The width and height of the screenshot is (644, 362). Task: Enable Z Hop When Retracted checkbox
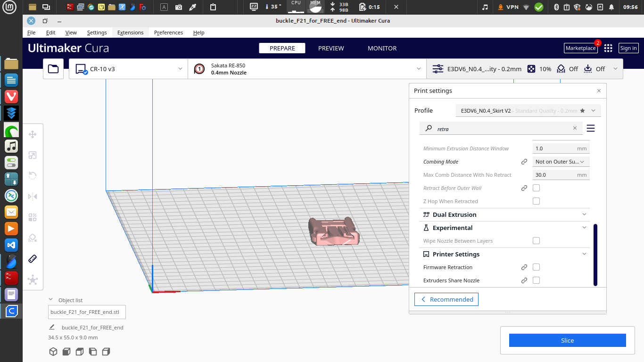[536, 201]
